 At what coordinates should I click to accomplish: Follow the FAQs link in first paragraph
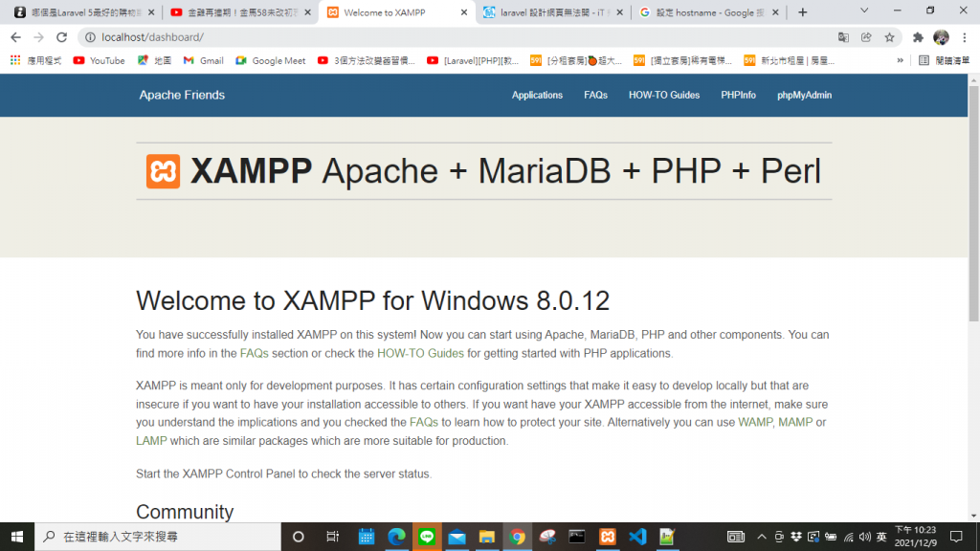coord(254,354)
